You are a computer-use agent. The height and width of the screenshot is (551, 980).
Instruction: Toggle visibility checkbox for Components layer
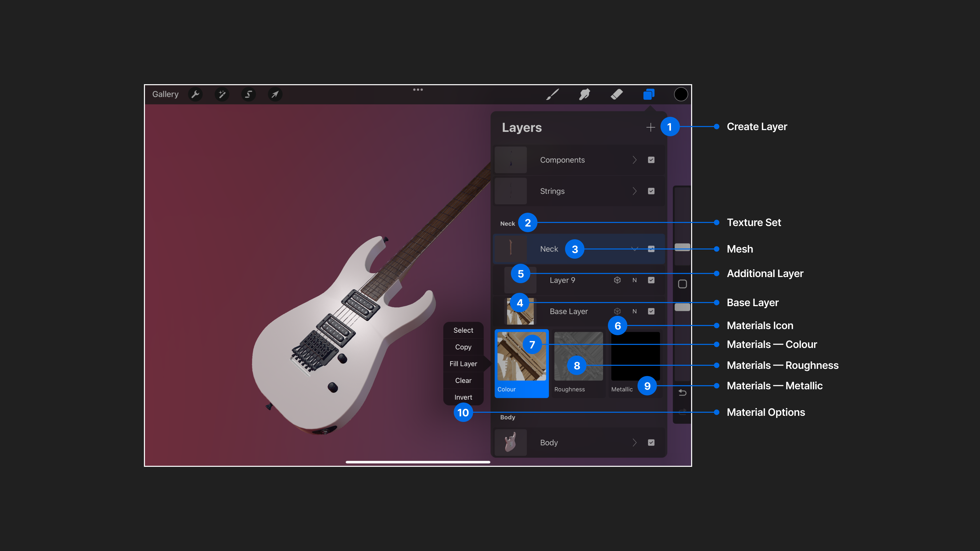coord(651,160)
